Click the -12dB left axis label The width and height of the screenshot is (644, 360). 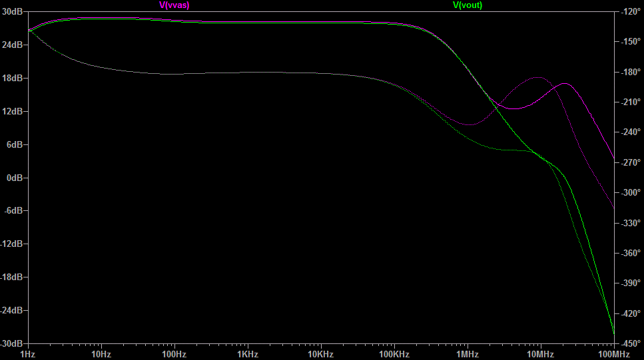pos(11,244)
